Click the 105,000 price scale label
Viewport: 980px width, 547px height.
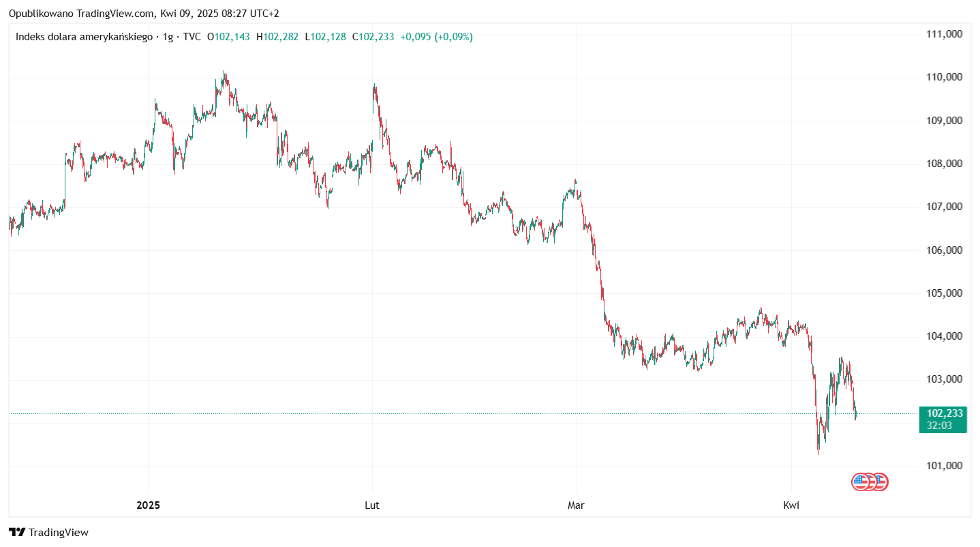(x=944, y=293)
